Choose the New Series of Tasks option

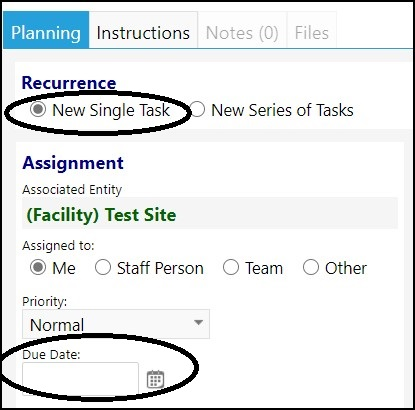coord(197,109)
